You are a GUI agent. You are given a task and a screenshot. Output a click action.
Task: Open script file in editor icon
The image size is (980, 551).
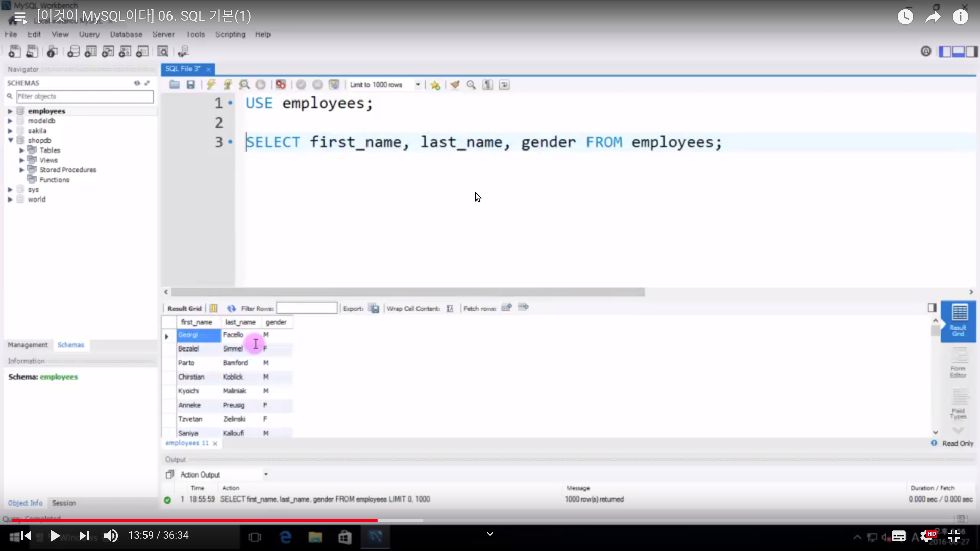[x=175, y=85]
